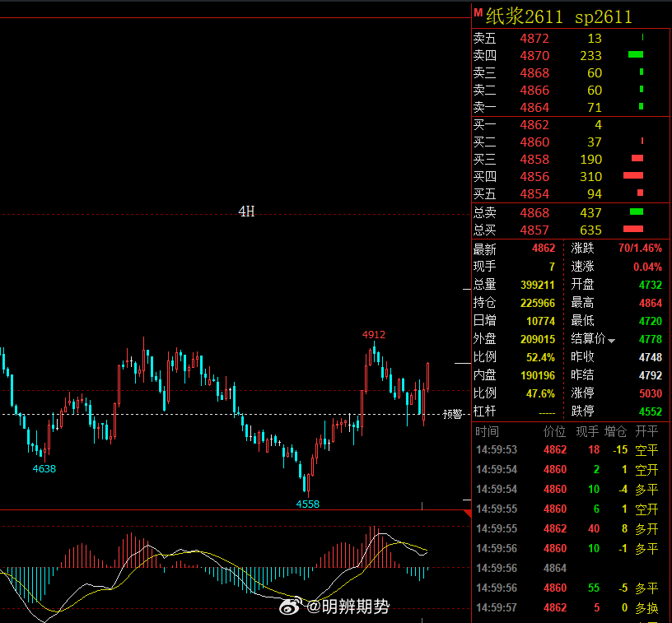The image size is (672, 623).
Task: Click the red corner triangle above indicator panel
Action: tap(468, 514)
